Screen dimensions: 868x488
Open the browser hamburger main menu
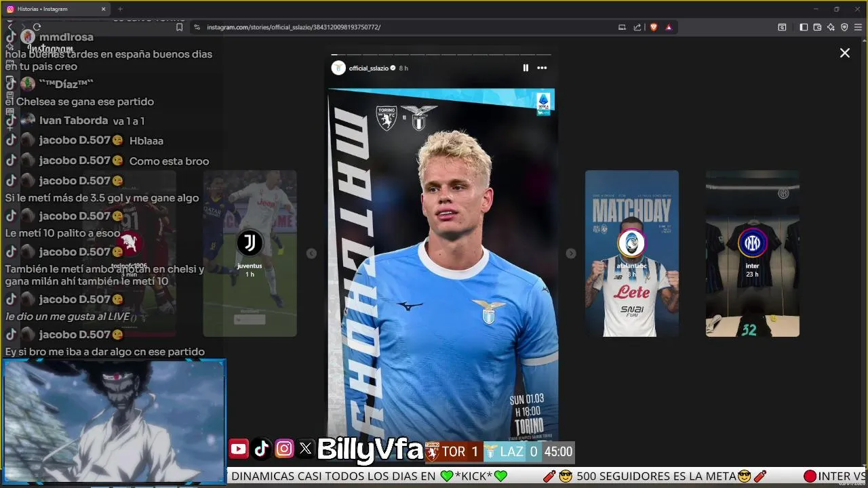tap(858, 27)
